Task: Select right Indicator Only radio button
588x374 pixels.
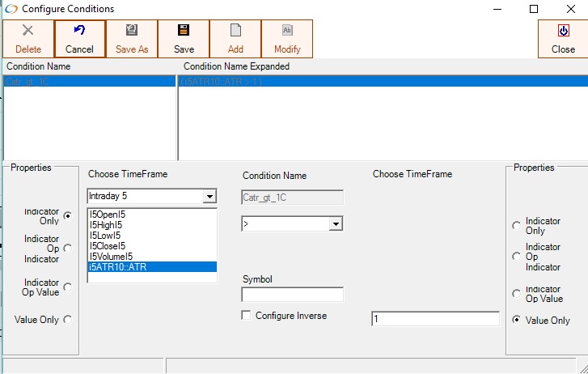Action: coord(517,226)
